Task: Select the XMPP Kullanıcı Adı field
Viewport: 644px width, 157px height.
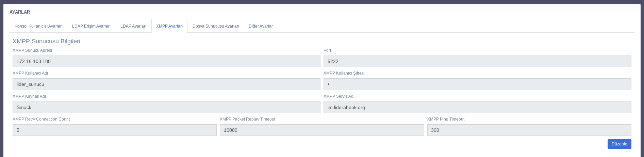Action: tap(166, 84)
